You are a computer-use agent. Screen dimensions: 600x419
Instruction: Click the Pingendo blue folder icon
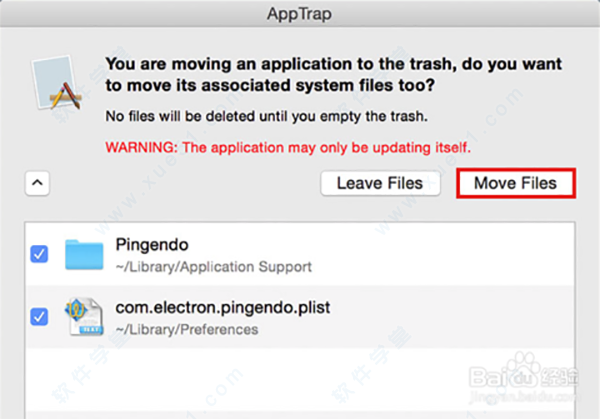coord(84,254)
